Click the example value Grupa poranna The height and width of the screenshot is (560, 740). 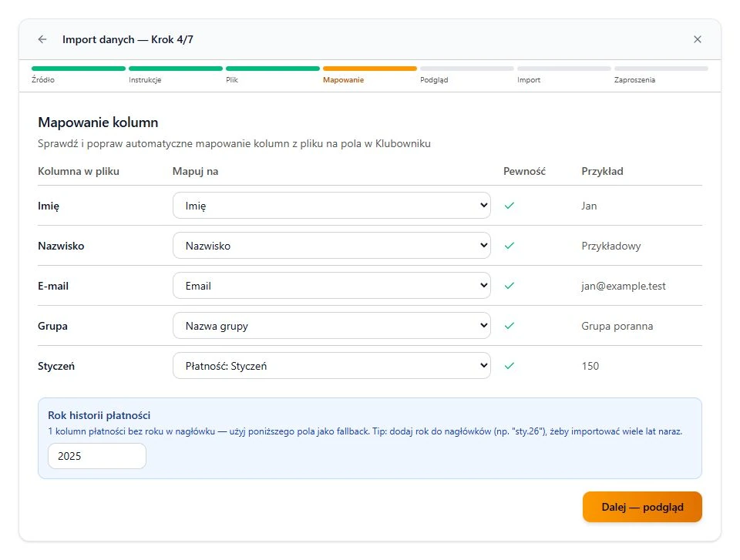(617, 326)
